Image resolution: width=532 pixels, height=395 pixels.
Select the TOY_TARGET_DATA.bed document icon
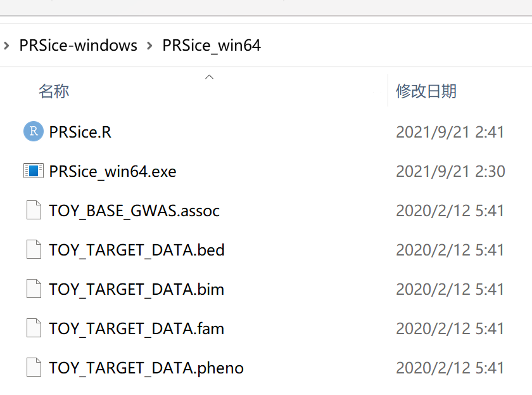click(34, 249)
